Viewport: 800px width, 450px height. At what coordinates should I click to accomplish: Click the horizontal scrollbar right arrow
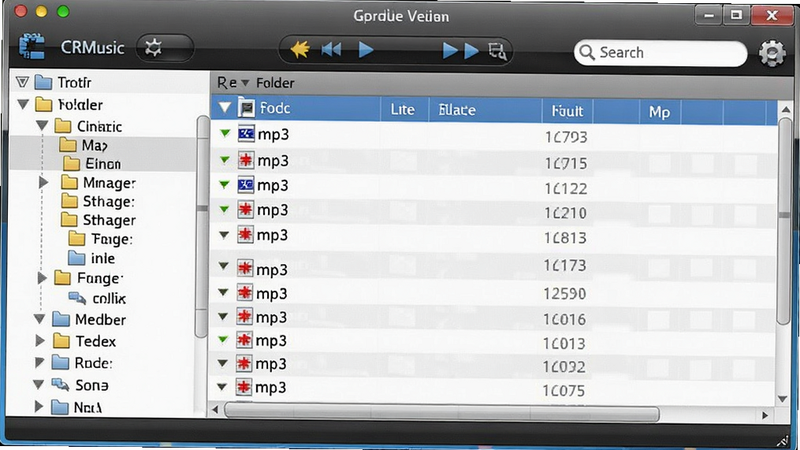tap(765, 415)
